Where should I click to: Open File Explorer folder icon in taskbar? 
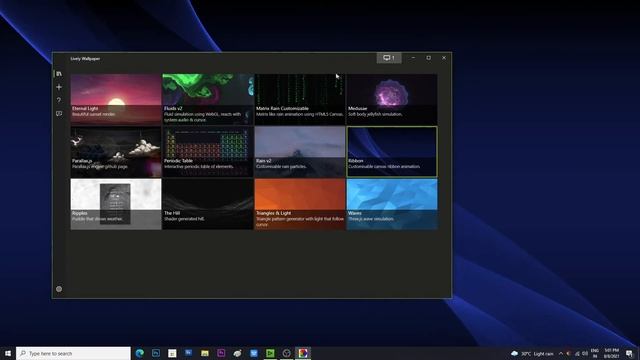pyautogui.click(x=205, y=353)
